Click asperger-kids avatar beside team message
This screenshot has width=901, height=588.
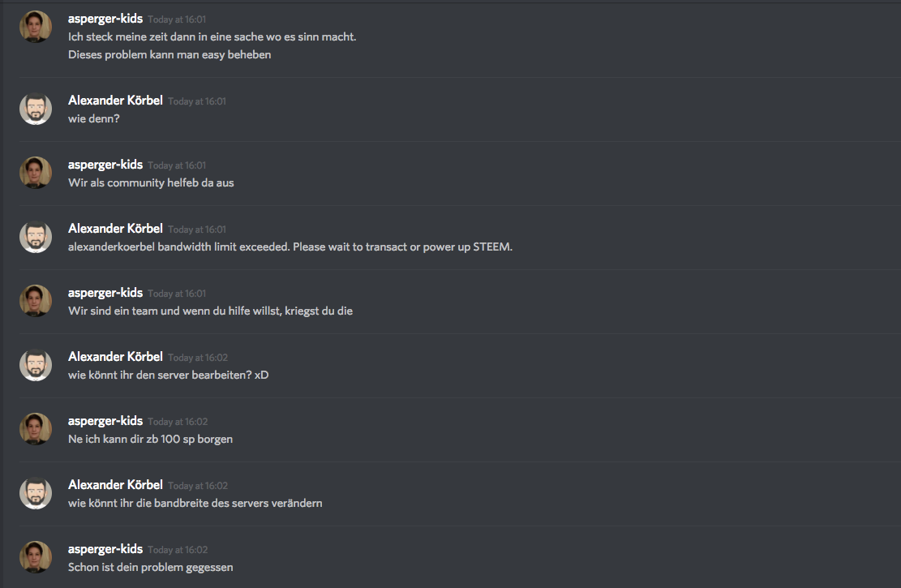(36, 301)
